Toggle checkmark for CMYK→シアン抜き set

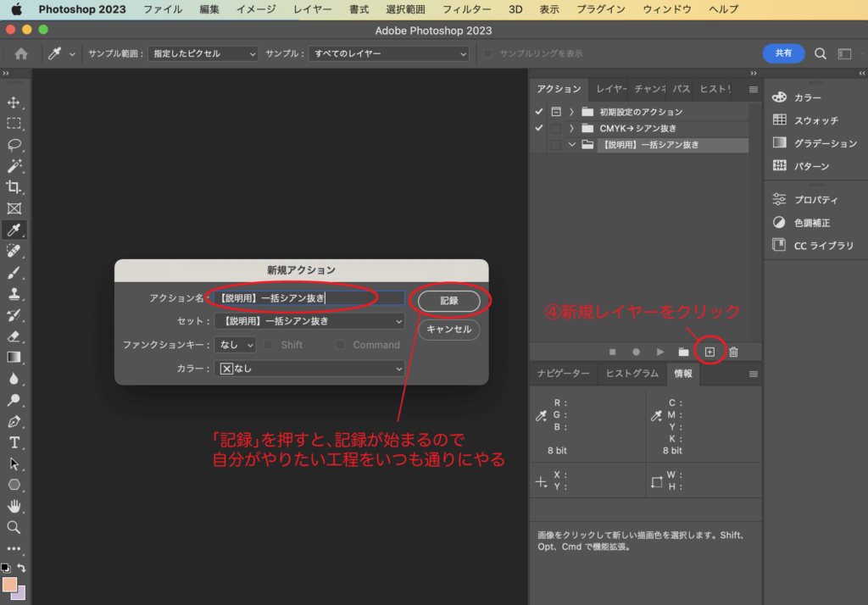538,129
